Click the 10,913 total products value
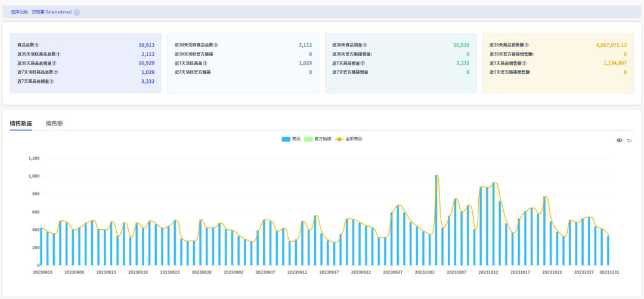Viewport: 644px width, 299px height. pyautogui.click(x=146, y=45)
